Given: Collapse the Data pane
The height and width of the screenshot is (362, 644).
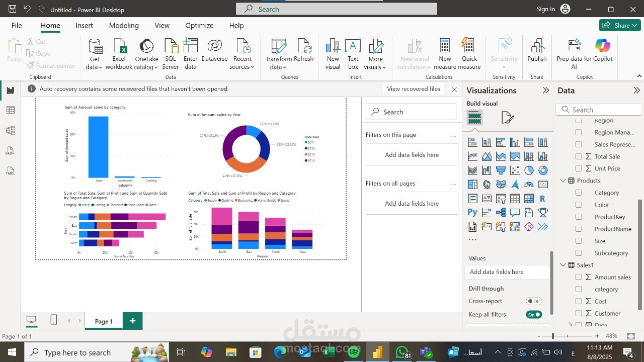Looking at the screenshot, I should pyautogui.click(x=636, y=90).
